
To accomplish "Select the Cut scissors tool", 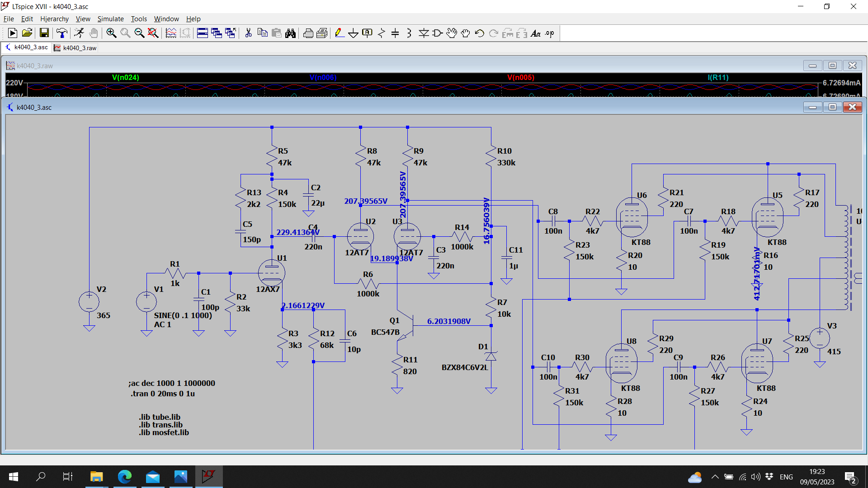I will (x=248, y=33).
